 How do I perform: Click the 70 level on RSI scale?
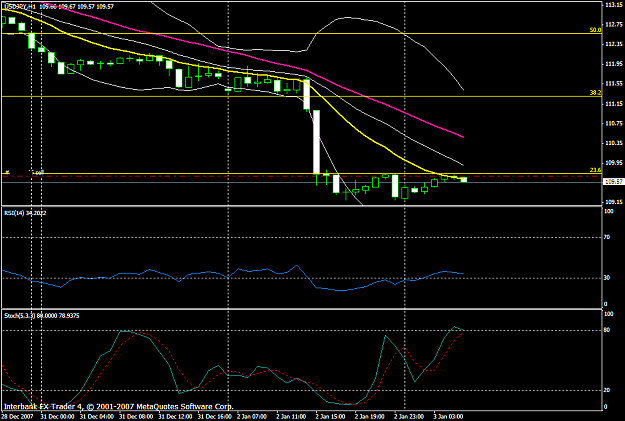(607, 237)
